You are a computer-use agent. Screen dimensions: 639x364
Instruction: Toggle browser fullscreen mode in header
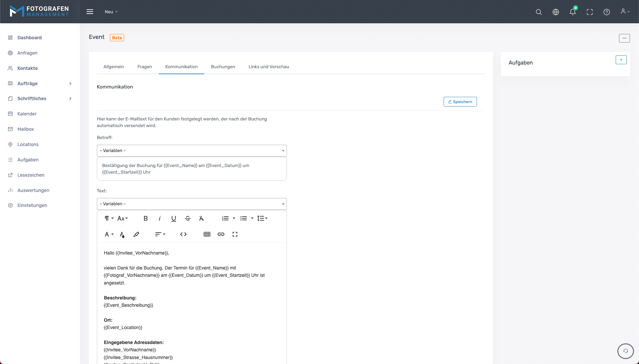590,12
